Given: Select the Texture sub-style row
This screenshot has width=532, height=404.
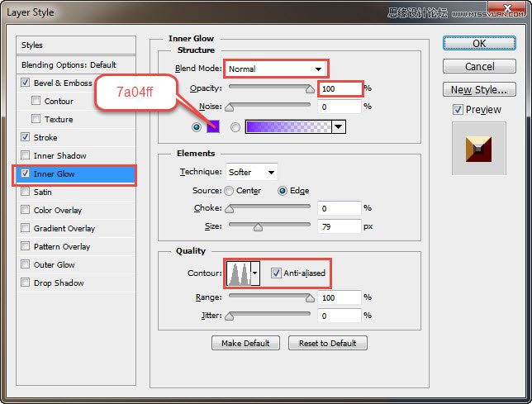Looking at the screenshot, I should coord(76,120).
